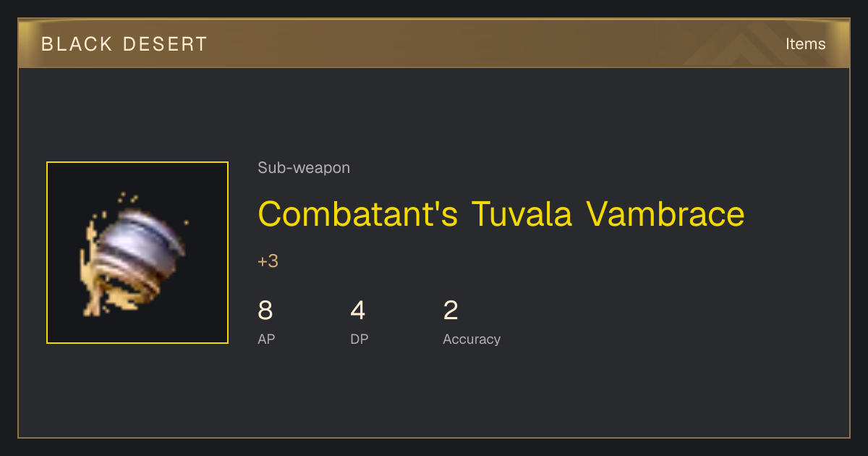This screenshot has height=456, width=868.
Task: Click the BLACK DESERT header title
Action: 124,44
